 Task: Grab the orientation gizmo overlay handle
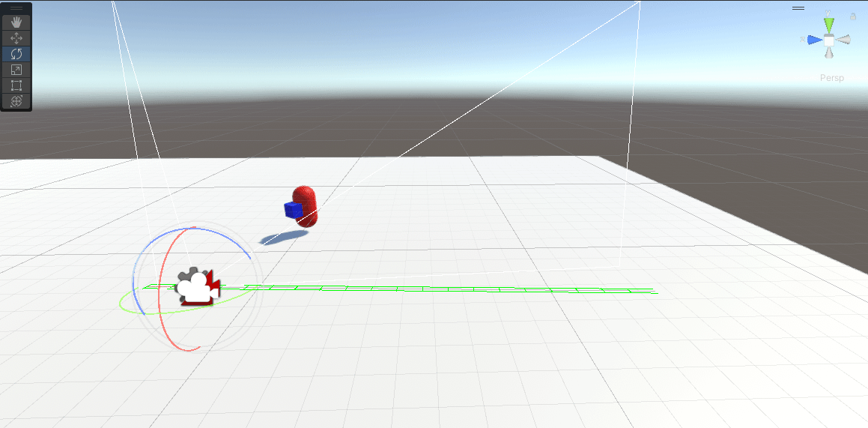(798, 8)
